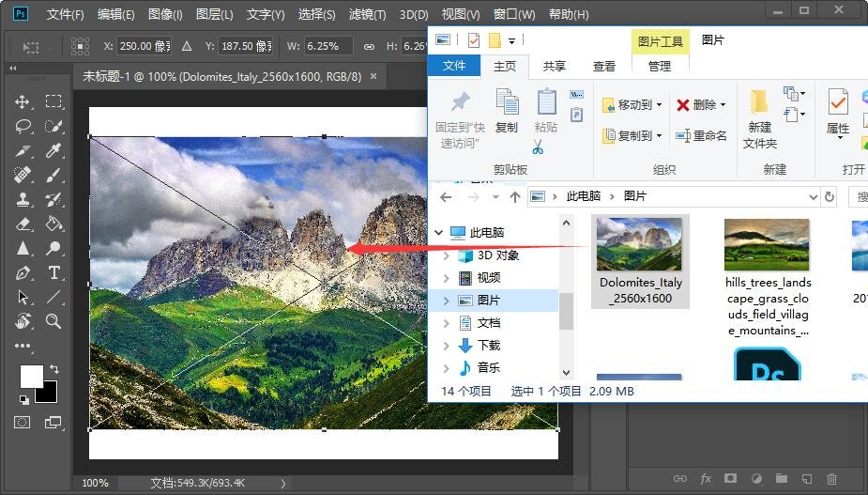Select the Horizontal Type tool

[x=53, y=272]
